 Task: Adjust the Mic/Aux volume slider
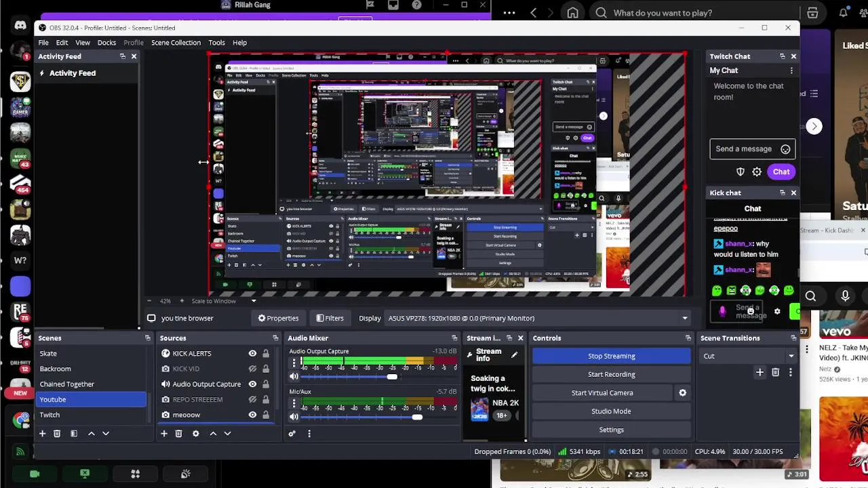pos(416,417)
